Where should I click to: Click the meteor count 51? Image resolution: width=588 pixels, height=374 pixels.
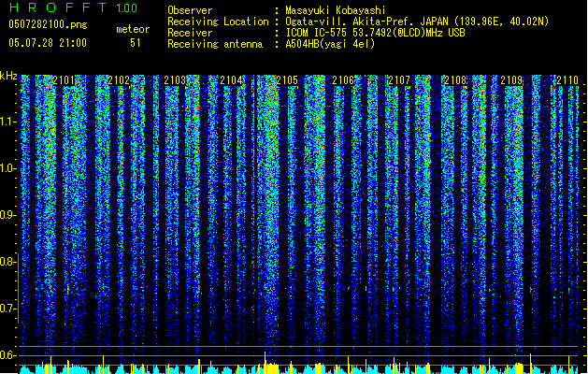136,43
